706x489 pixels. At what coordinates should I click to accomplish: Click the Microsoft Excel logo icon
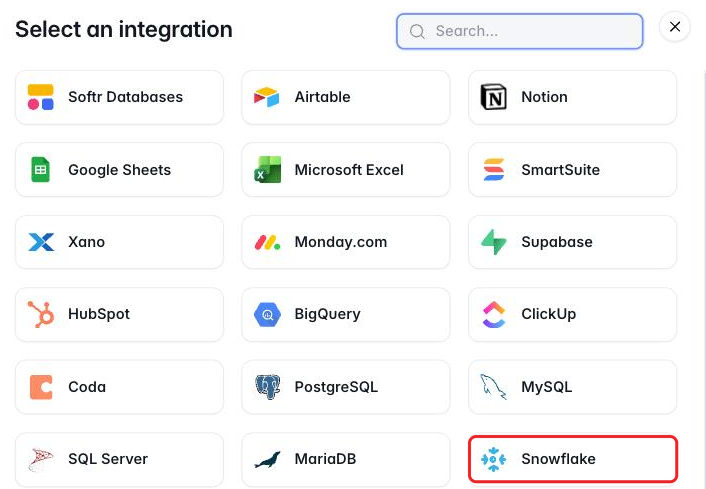coord(267,169)
